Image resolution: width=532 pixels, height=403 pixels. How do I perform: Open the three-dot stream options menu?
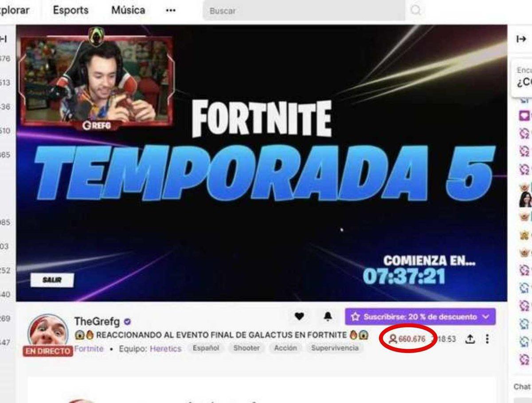click(x=488, y=339)
